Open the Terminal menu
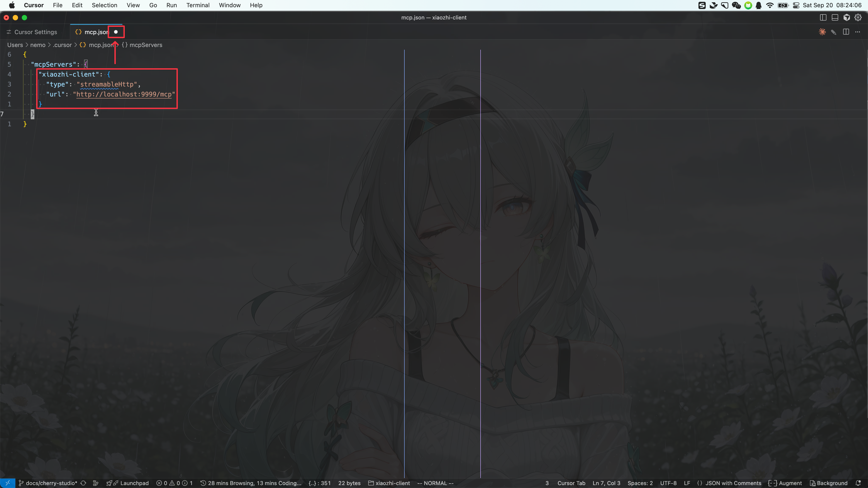Viewport: 868px width, 488px height. 198,5
